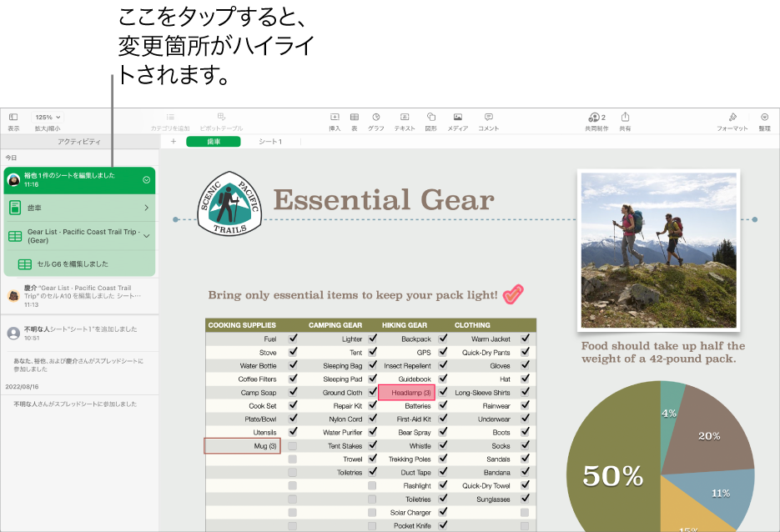Toggle the Sunglasses checkbox
780x532 pixels.
coord(525,498)
